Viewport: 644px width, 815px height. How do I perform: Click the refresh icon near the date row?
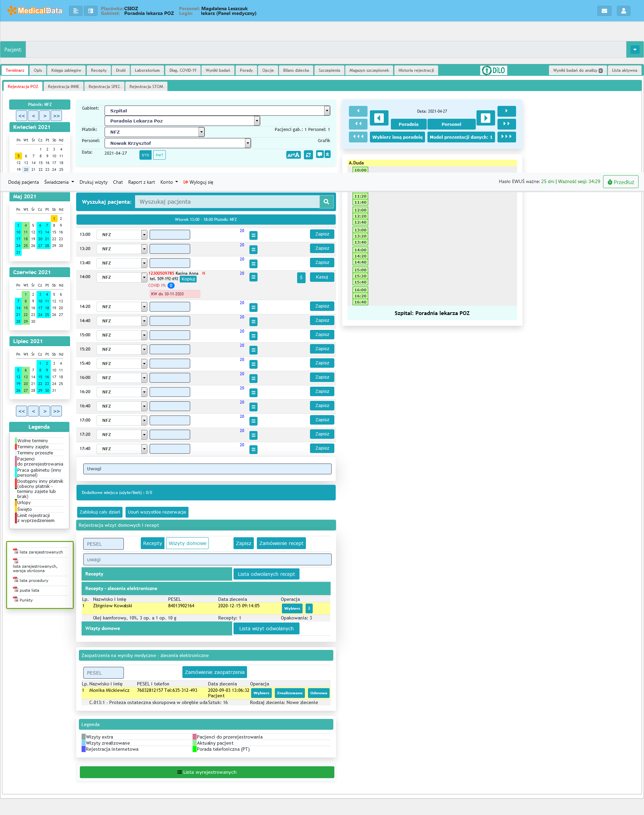308,155
